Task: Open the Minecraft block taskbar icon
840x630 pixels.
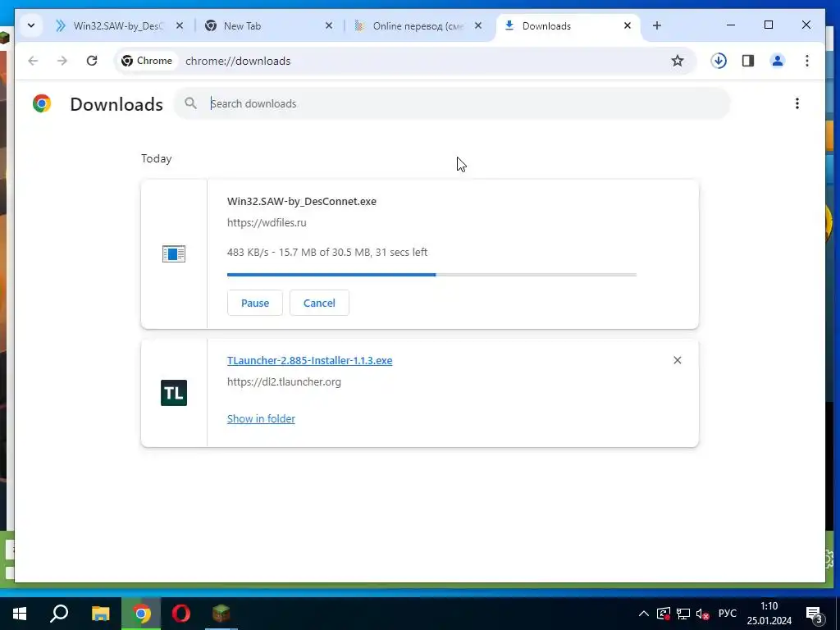Action: [x=221, y=614]
